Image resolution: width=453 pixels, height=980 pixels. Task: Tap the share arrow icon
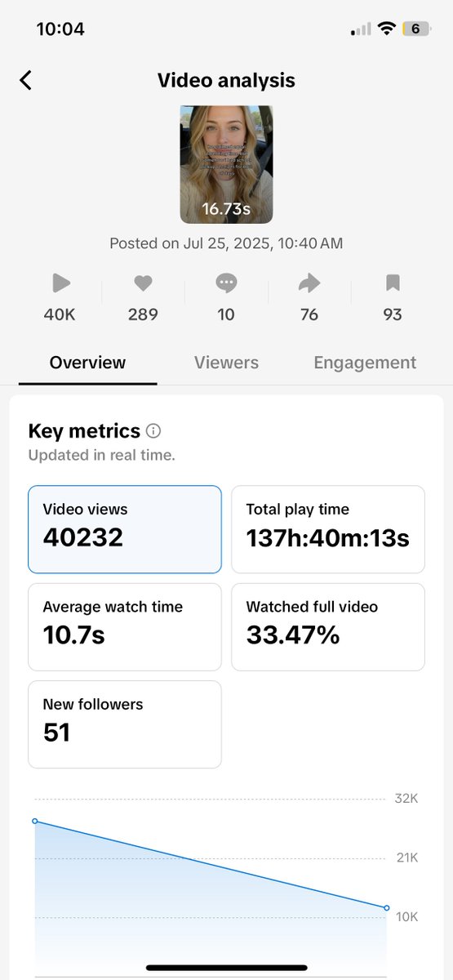[309, 283]
